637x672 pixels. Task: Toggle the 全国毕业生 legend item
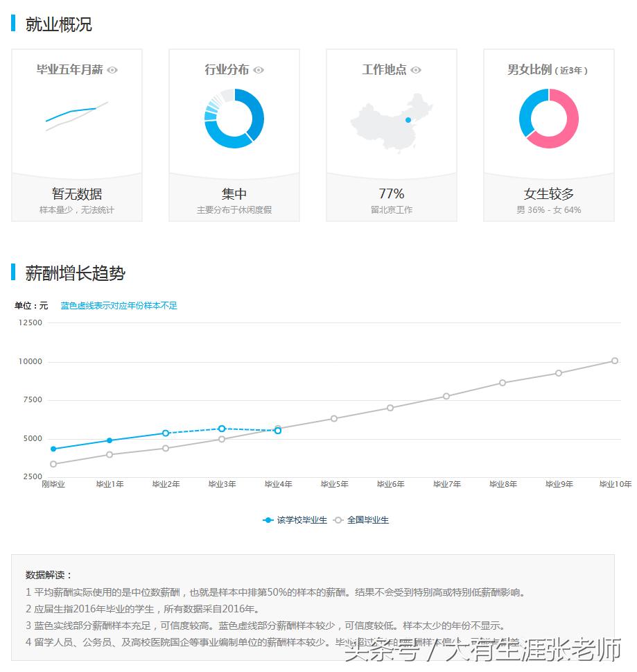click(x=363, y=519)
